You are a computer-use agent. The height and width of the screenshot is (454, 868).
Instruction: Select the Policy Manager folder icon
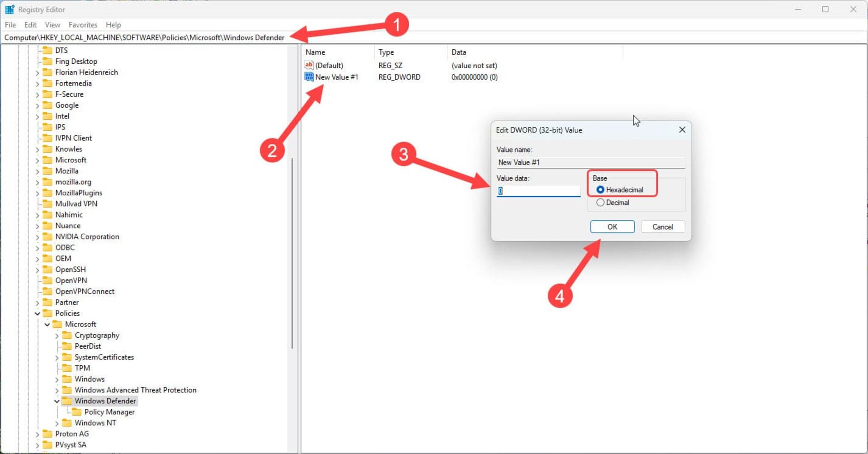pos(76,412)
